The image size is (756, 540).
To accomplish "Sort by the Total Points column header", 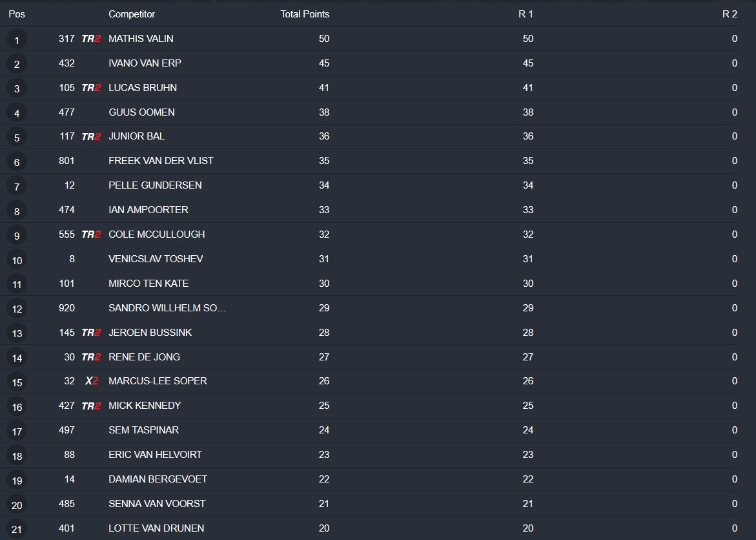I will tap(305, 14).
